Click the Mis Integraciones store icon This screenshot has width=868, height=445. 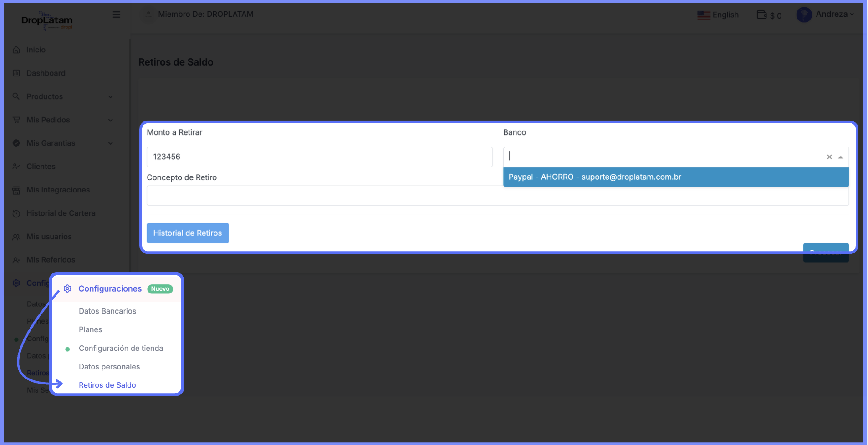point(16,190)
